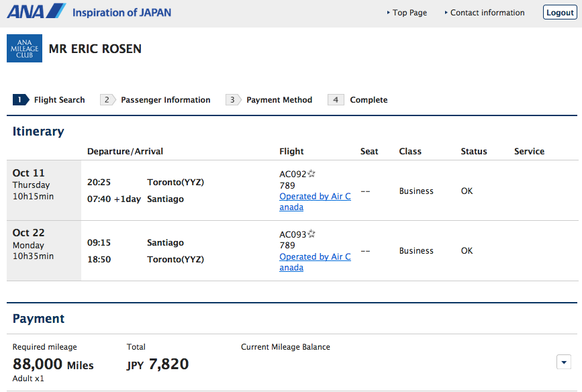Click the Inspiration of JAPAN tagline

coord(122,13)
